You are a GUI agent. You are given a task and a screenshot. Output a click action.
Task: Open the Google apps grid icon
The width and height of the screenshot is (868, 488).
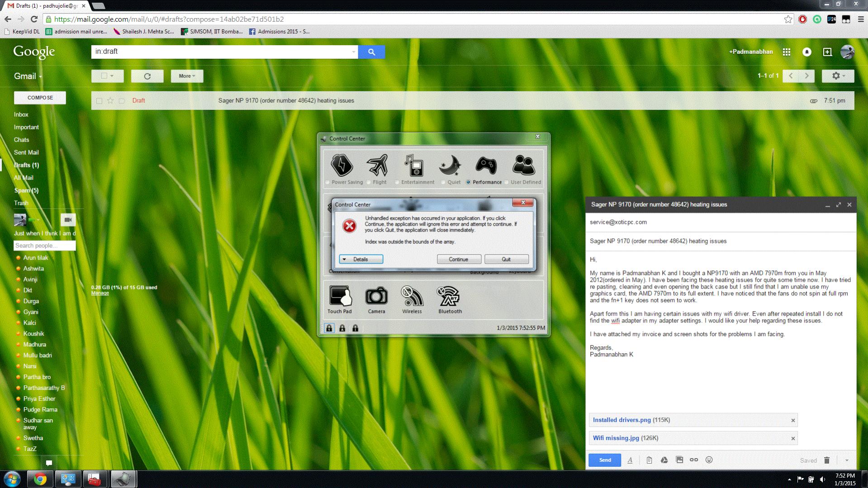tap(787, 52)
